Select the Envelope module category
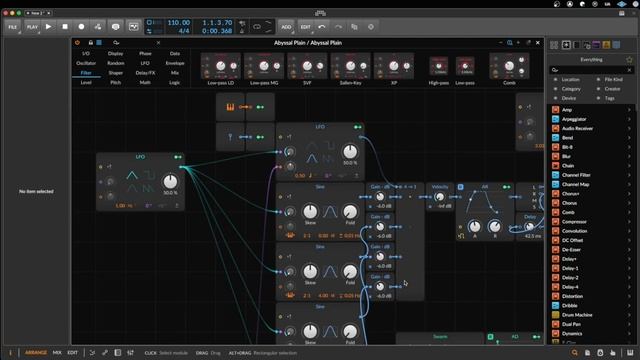Screen dimensions: 640x360 175,63
